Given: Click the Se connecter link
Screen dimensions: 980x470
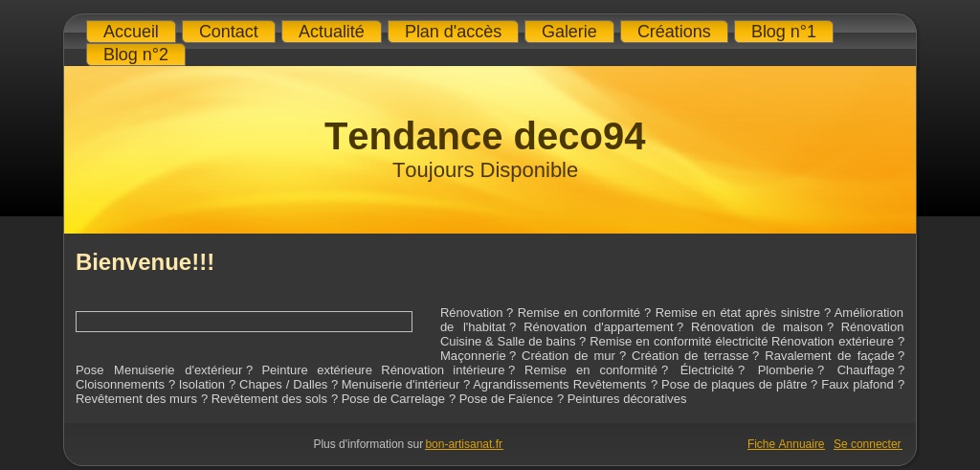Looking at the screenshot, I should [867, 444].
